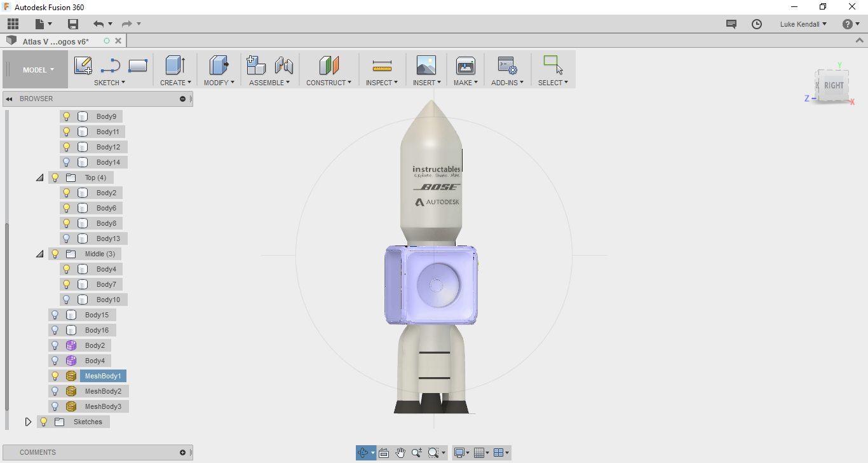Toggle the Sketches folder visibility bulb
The height and width of the screenshot is (463, 868).
tap(43, 422)
